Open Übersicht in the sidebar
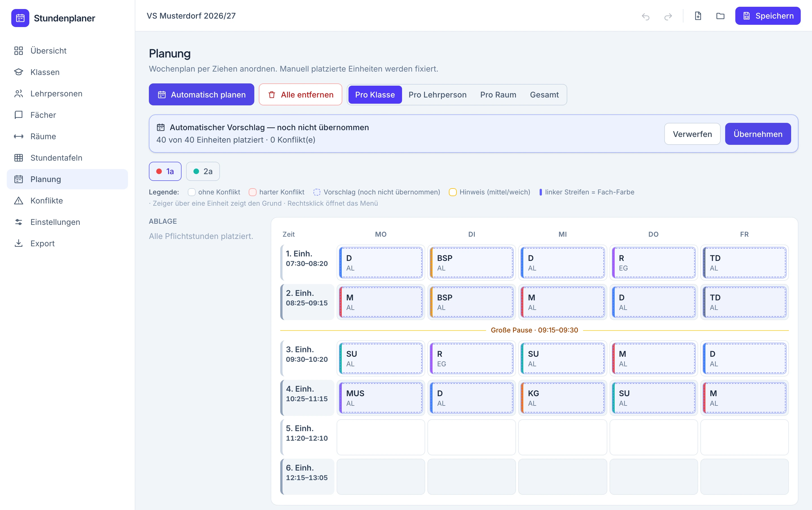This screenshot has height=510, width=812. [x=67, y=50]
